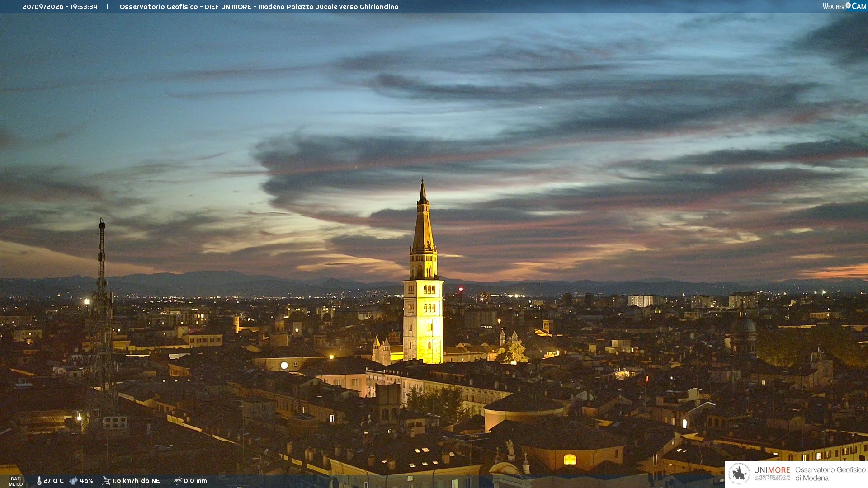The width and height of the screenshot is (868, 488).
Task: Click Osservatorio Geofisico di Modena text
Action: tap(830, 474)
